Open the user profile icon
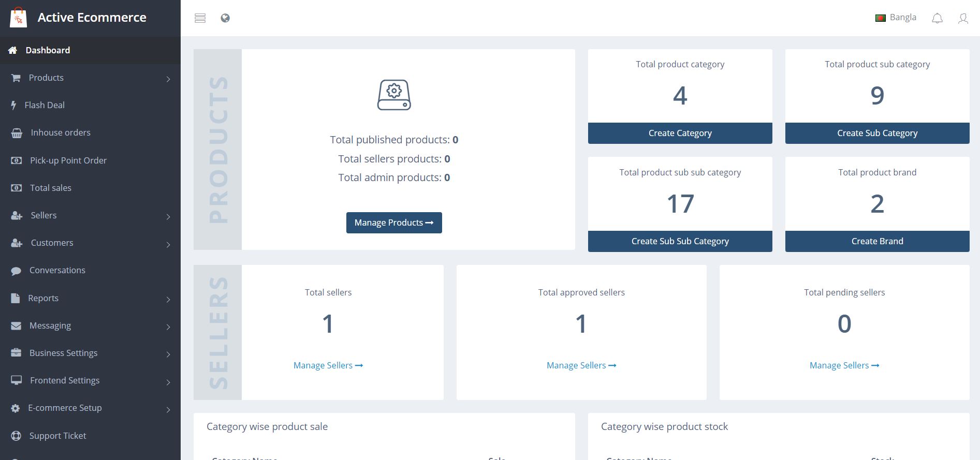 (x=963, y=19)
